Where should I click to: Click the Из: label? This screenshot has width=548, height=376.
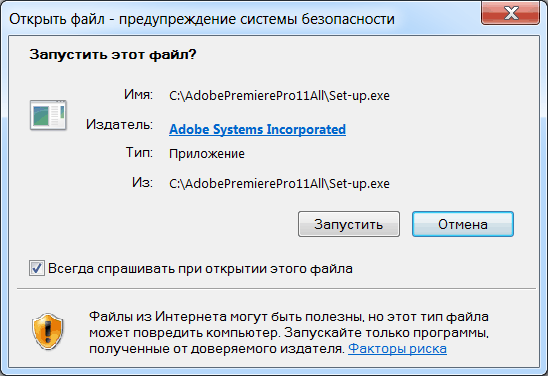pos(143,182)
